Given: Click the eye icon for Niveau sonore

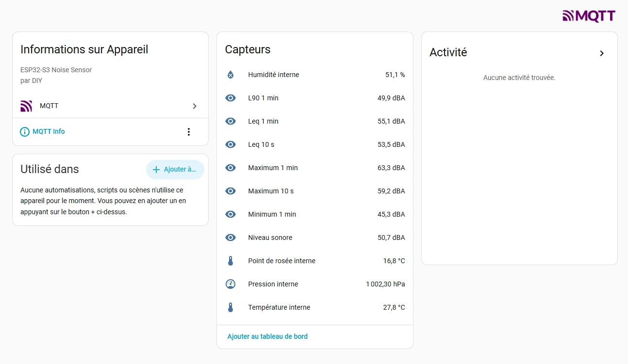Looking at the screenshot, I should 231,237.
